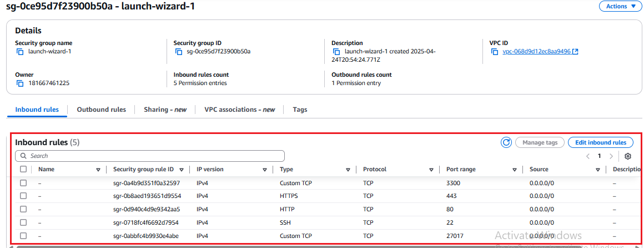Click owner value 181667461225
The width and height of the screenshot is (644, 248).
click(x=48, y=83)
